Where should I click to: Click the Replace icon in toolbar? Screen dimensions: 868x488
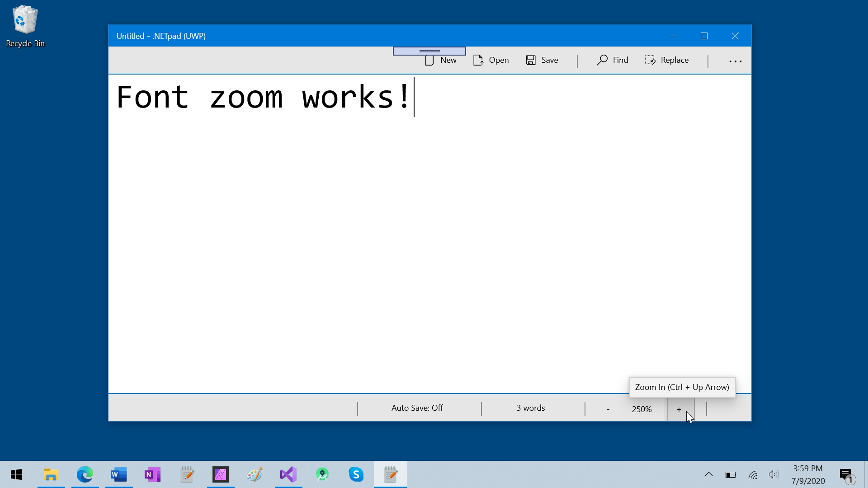tap(651, 60)
